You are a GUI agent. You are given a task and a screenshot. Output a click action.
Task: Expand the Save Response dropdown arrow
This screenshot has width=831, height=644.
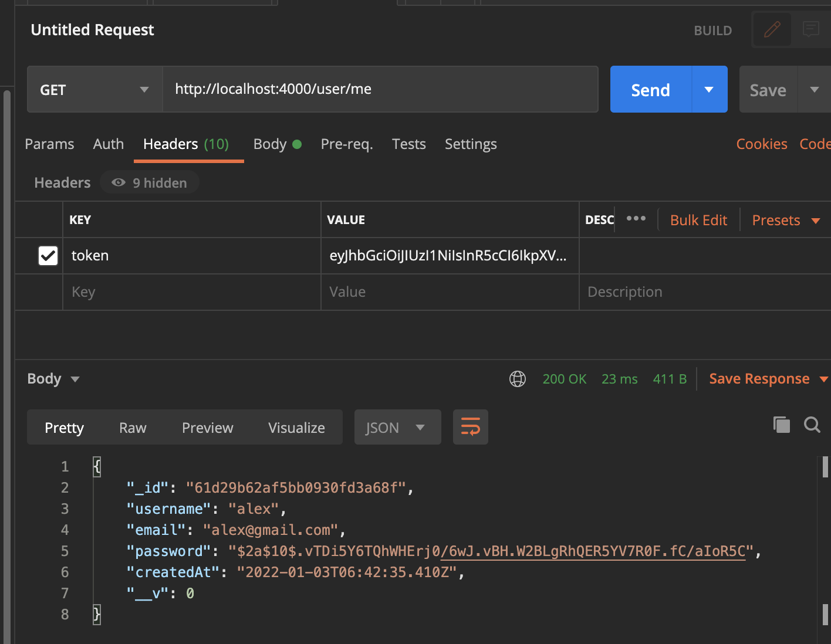coord(823,379)
